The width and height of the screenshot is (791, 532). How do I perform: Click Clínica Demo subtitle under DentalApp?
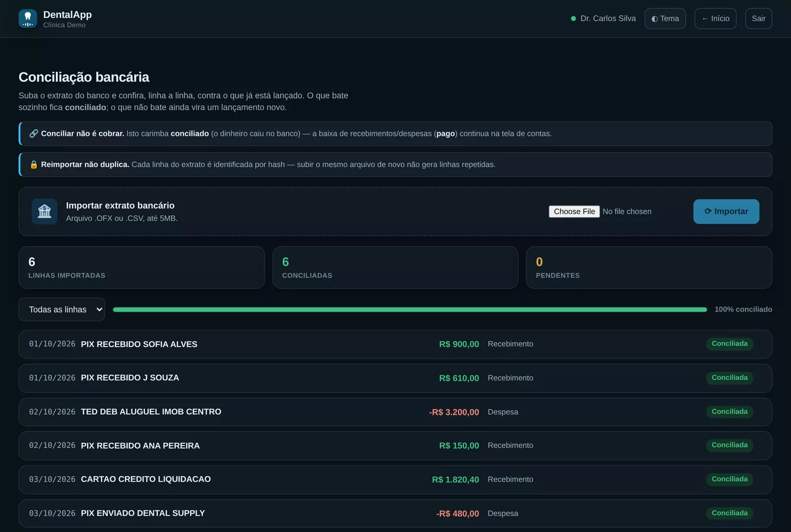64,25
